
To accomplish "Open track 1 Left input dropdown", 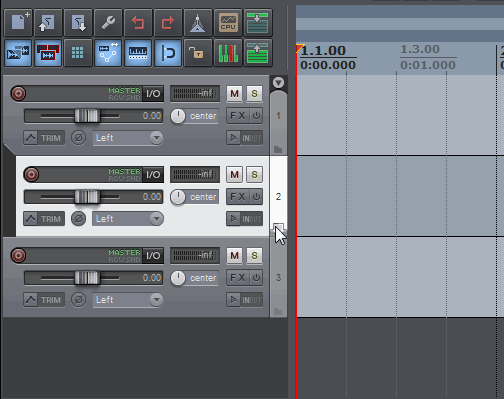I will 128,138.
